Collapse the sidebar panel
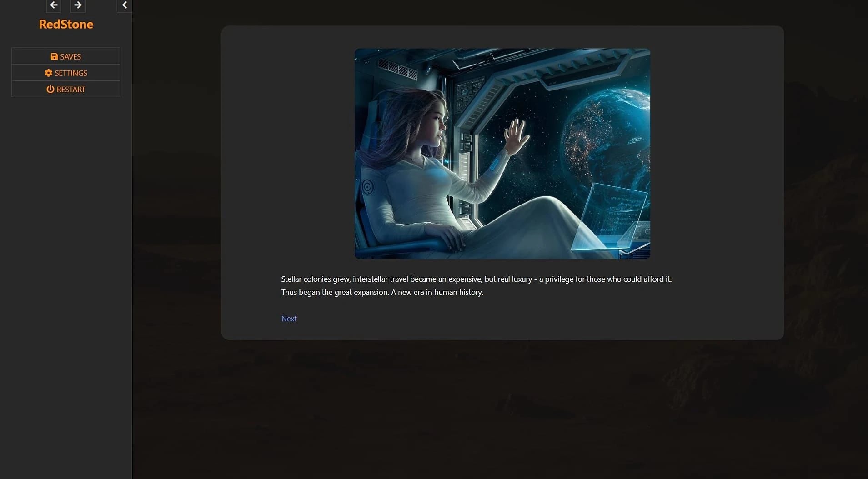This screenshot has height=479, width=868. (x=124, y=5)
